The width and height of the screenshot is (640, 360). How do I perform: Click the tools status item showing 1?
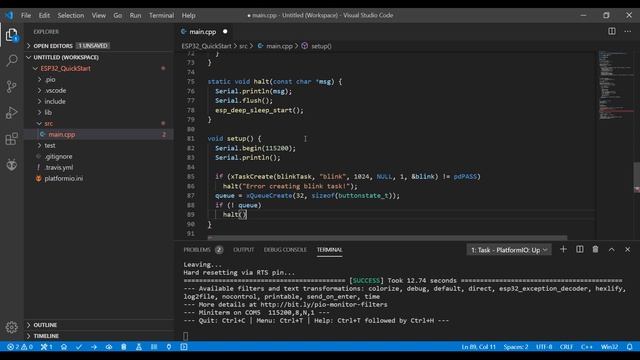pyautogui.click(x=46, y=347)
